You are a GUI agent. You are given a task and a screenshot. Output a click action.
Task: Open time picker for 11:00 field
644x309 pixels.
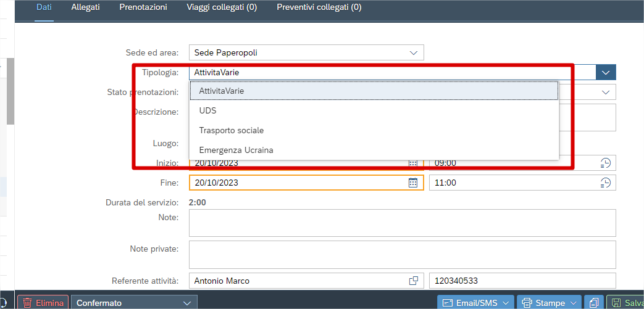[606, 183]
